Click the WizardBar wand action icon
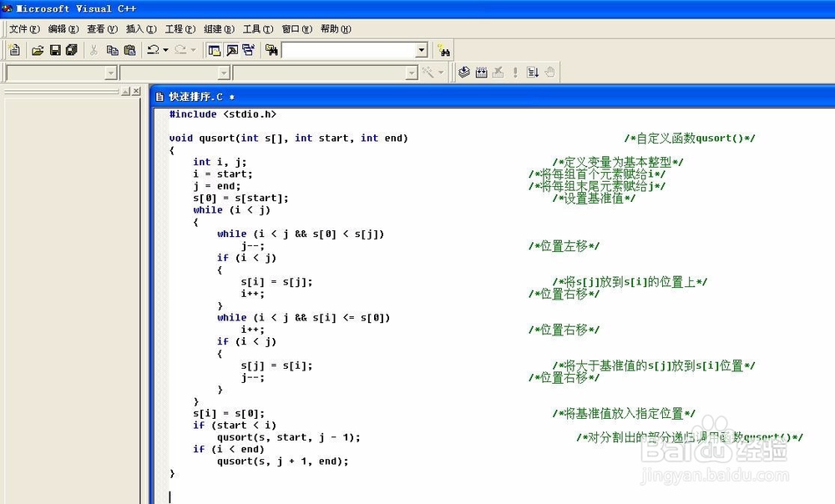 [428, 72]
